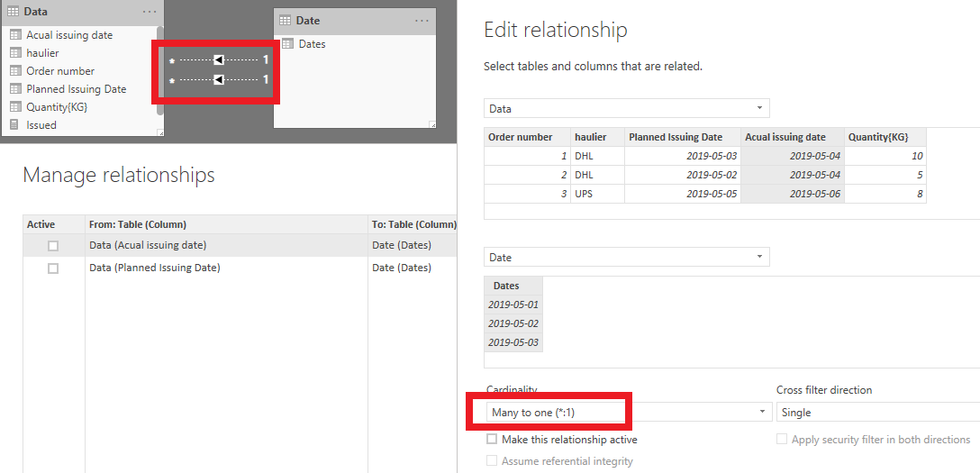Click the 2019-05-02 cell in Dates preview
Viewport: 980px width, 473px height.
click(x=513, y=323)
